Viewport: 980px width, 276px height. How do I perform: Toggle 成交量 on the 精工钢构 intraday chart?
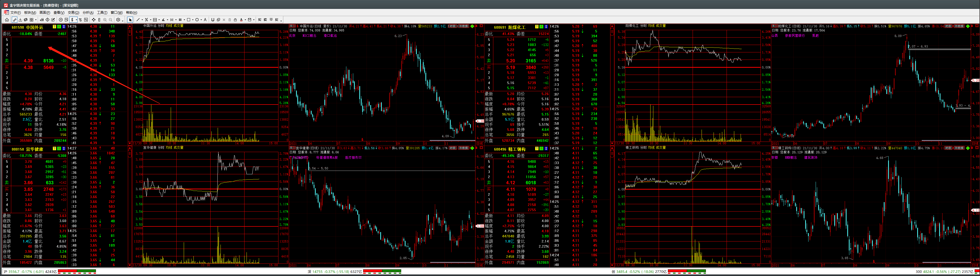pos(661,147)
